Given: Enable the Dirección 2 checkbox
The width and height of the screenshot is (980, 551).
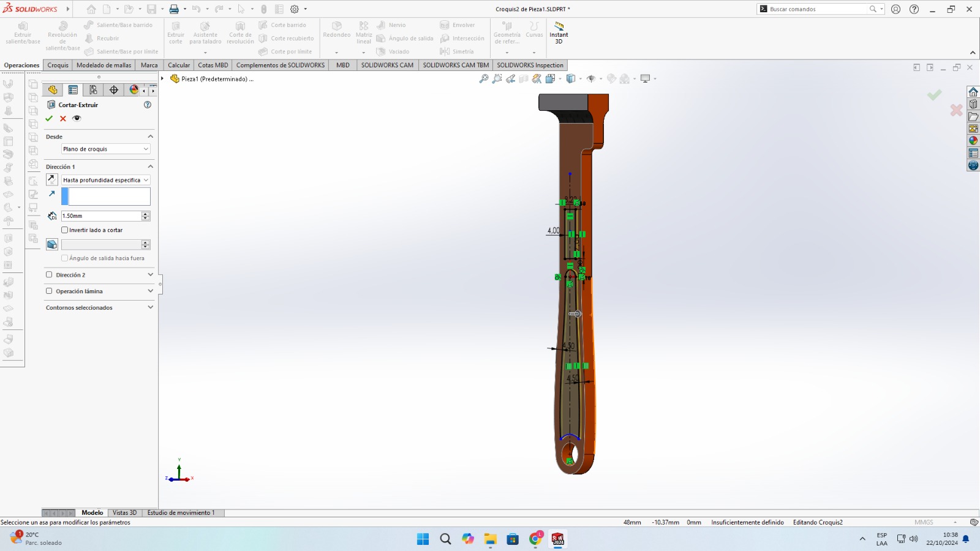Looking at the screenshot, I should 49,275.
